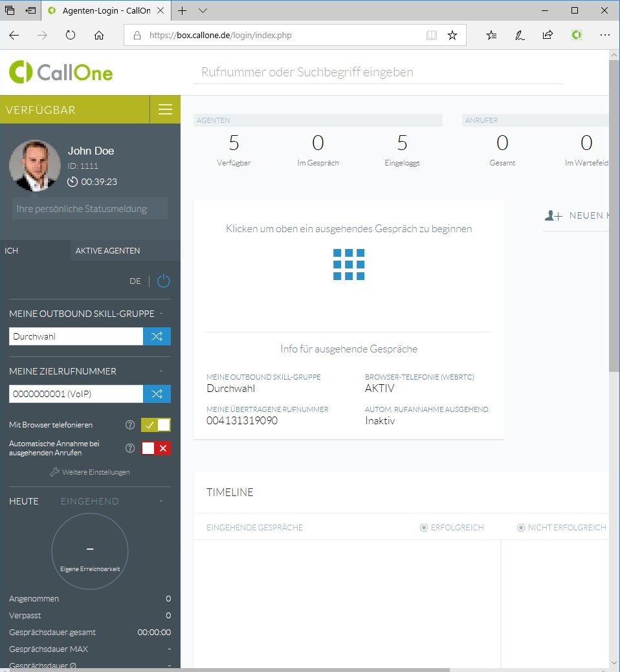The height and width of the screenshot is (672, 620).
Task: Click the add-contact icon next to NEUEN
Action: click(x=553, y=215)
